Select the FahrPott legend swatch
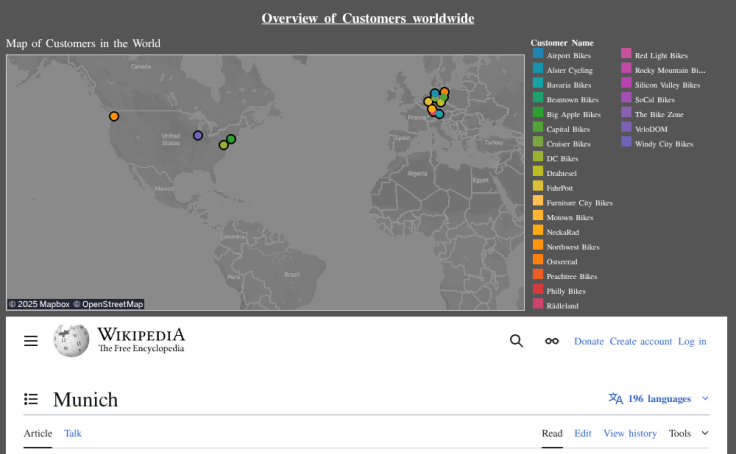Image resolution: width=736 pixels, height=454 pixels. [x=538, y=186]
